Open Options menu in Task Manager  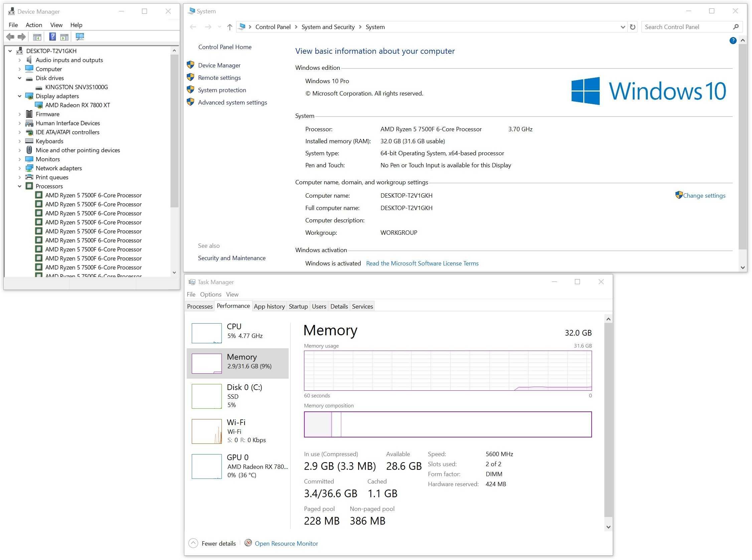coord(210,294)
